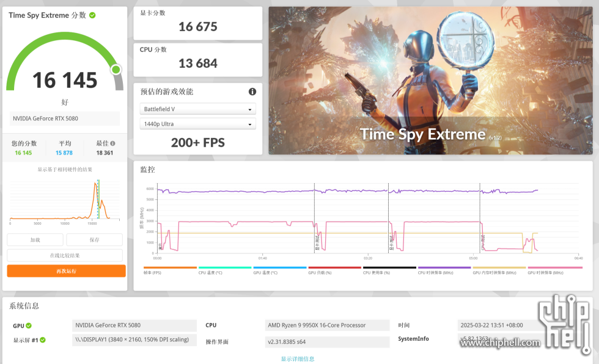Select the pink GPU 时钟频率 (MHz) swatch
This screenshot has width=599, height=364.
[555, 268]
